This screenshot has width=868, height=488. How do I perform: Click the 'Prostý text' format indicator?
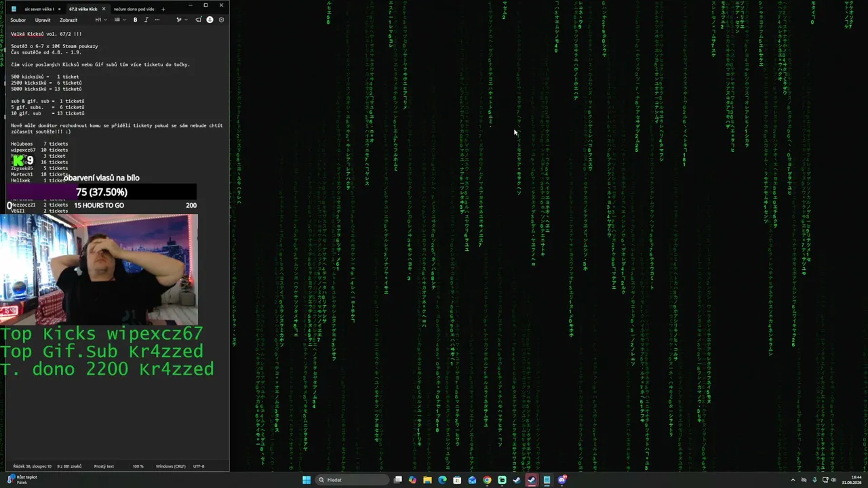tap(104, 466)
